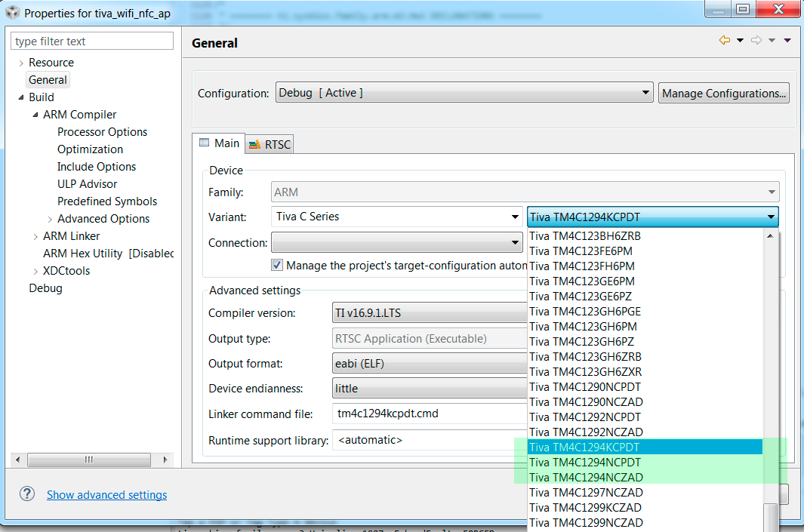This screenshot has width=804, height=532.
Task: Choose highlighted Tiva TM4C1294KCPDT list entry
Action: 645,447
